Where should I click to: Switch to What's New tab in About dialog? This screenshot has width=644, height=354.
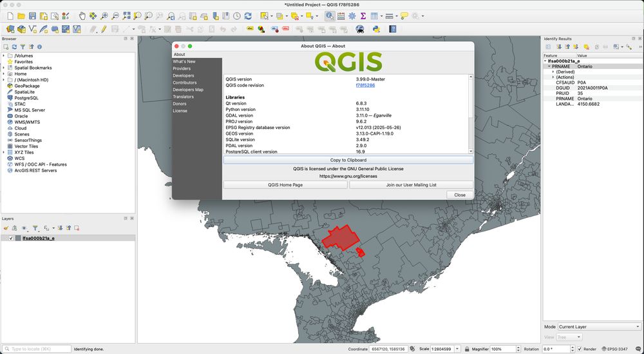184,61
